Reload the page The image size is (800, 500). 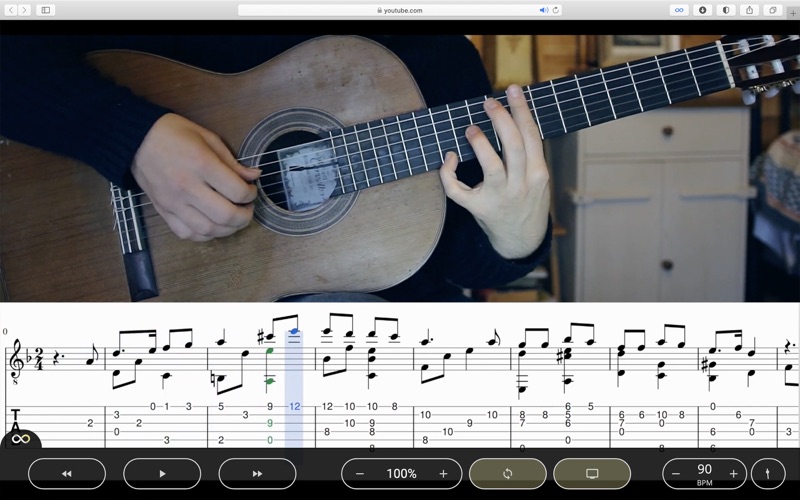(x=556, y=10)
